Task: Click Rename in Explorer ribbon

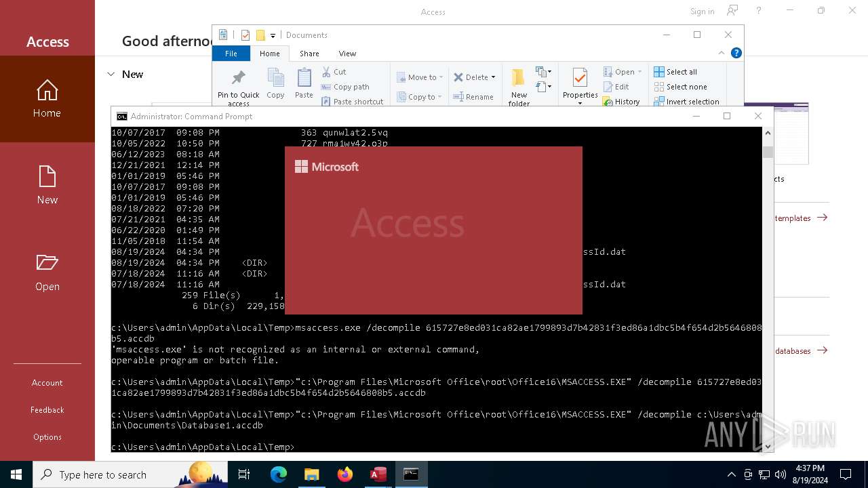Action: pos(473,97)
